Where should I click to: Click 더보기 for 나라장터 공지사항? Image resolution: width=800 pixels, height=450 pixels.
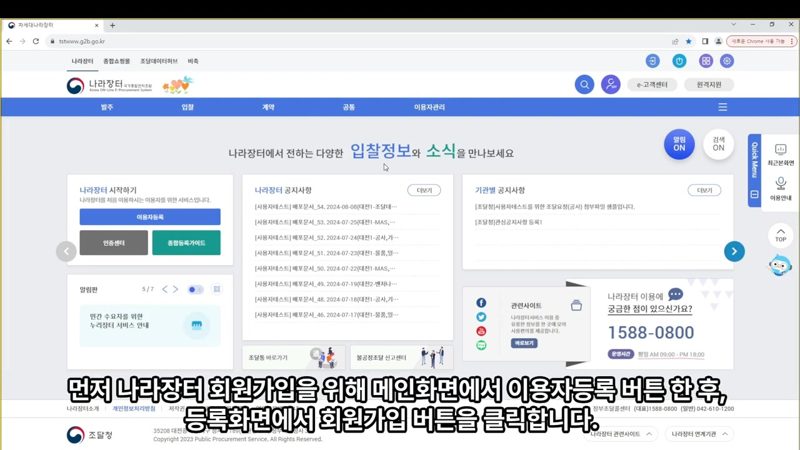pos(424,190)
